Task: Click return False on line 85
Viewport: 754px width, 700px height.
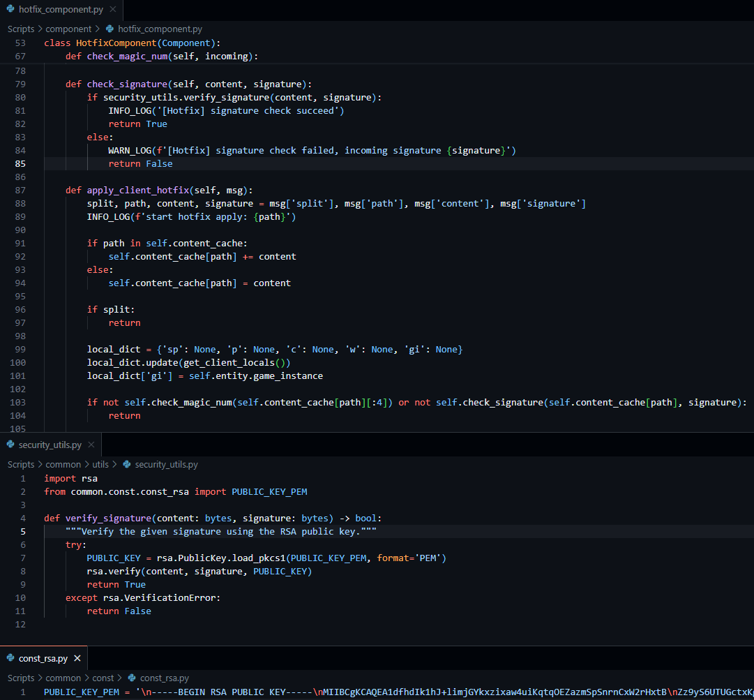Action: pyautogui.click(x=140, y=163)
